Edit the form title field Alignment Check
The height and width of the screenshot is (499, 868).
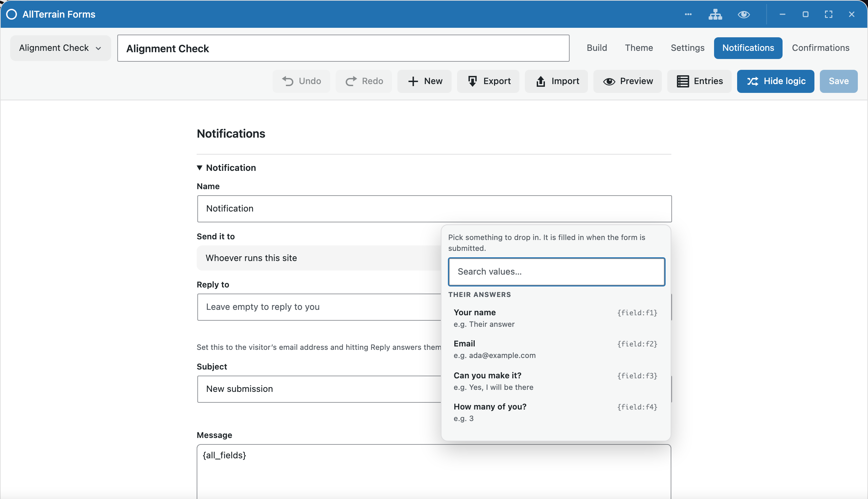pos(343,48)
